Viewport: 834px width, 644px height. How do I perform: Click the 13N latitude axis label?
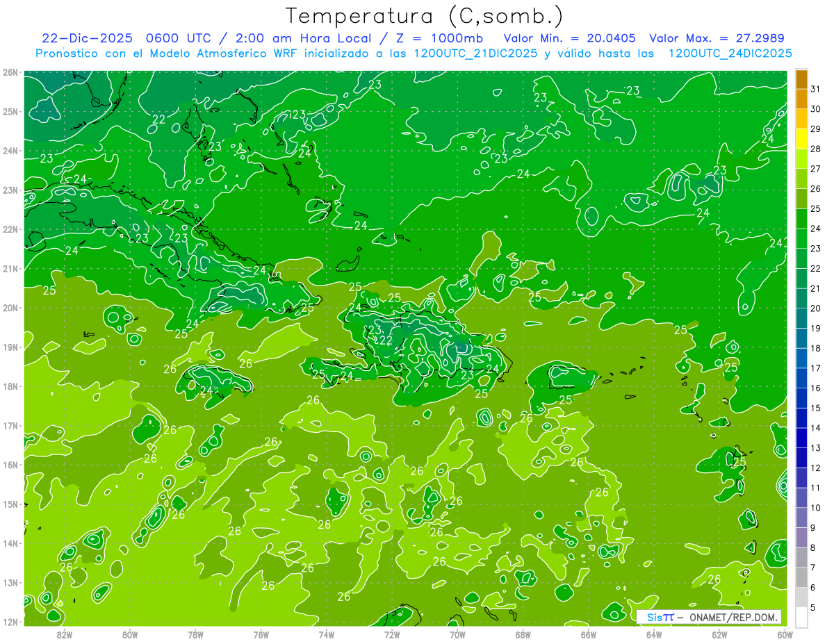(10, 582)
